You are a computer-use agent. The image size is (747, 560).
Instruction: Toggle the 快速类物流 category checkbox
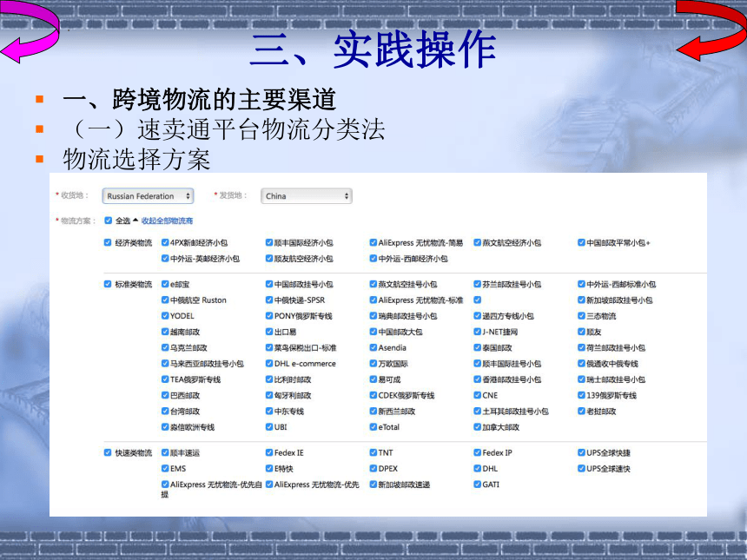tap(108, 452)
